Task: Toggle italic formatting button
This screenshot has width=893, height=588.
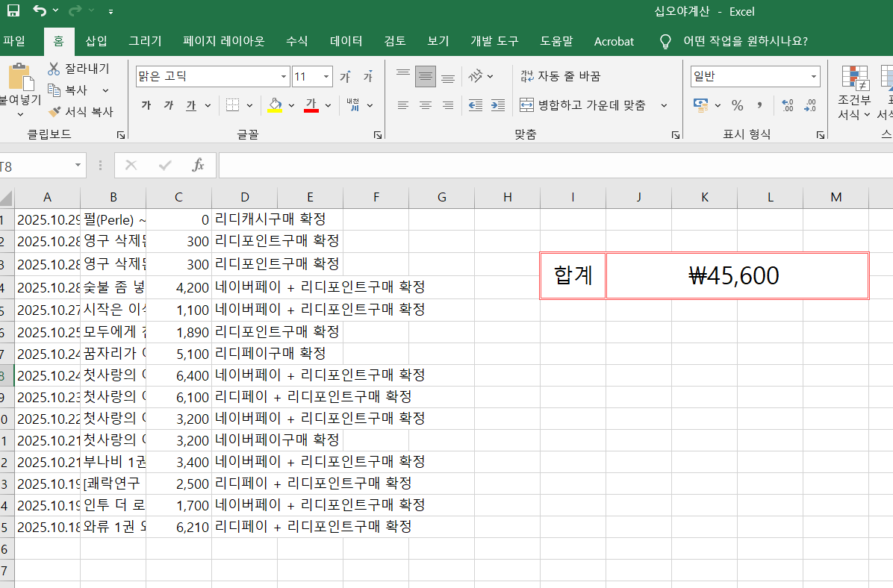Action: point(169,105)
